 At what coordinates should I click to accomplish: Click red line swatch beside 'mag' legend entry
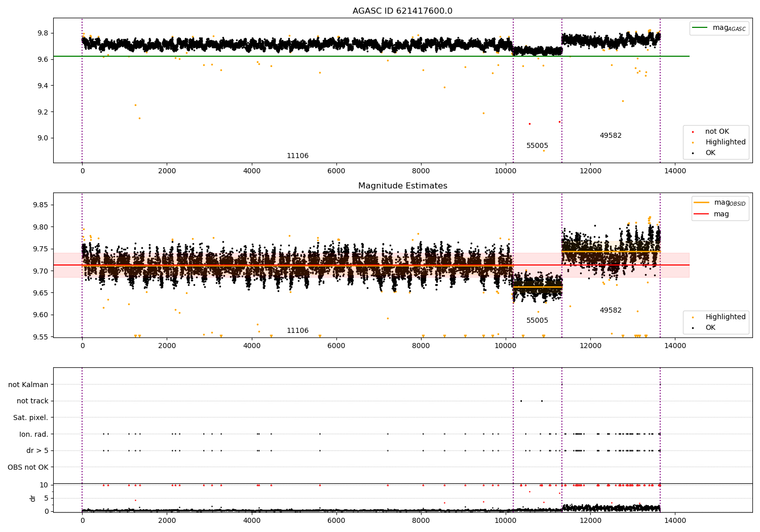tap(701, 214)
